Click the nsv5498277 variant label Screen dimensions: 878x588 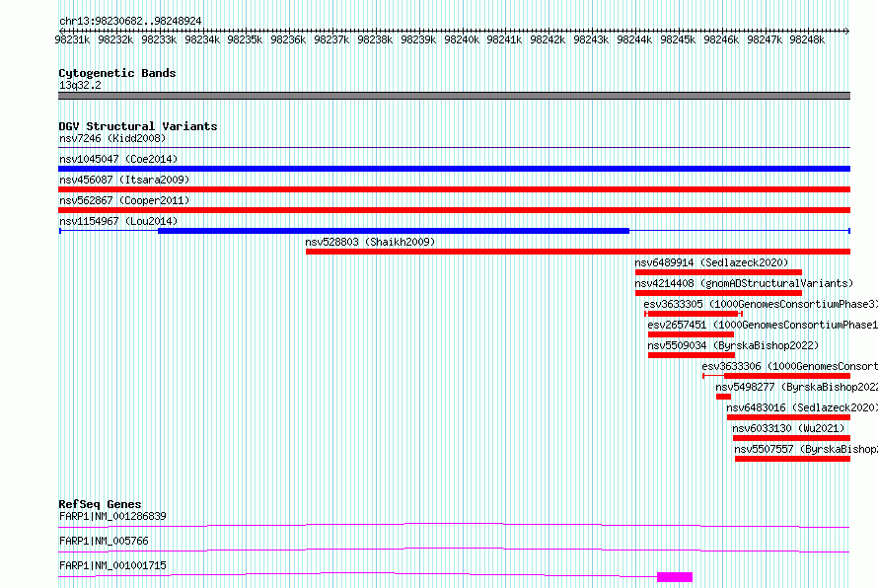point(796,387)
